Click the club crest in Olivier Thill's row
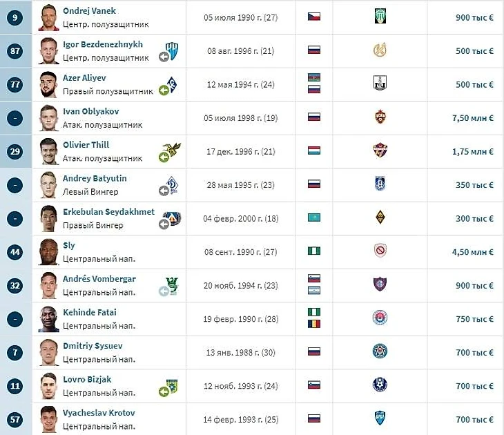Screen dimensions: 504x435 [x=379, y=151]
